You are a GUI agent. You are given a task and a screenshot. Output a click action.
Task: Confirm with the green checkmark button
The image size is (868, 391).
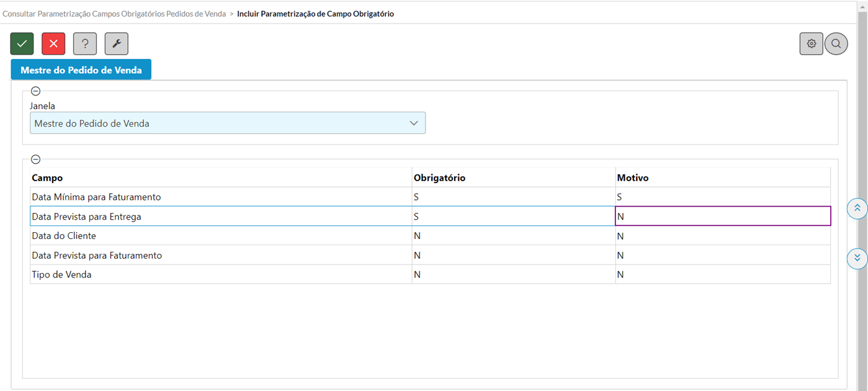click(x=22, y=43)
